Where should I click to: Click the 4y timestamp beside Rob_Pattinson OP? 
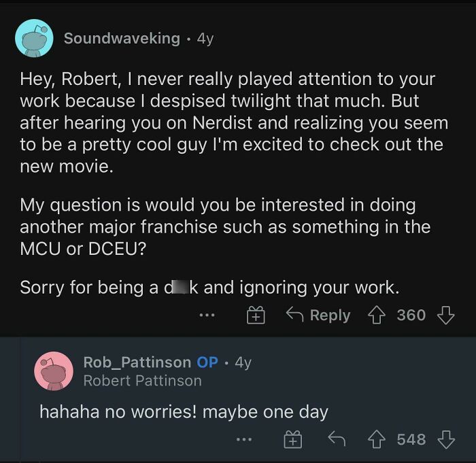coord(243,362)
